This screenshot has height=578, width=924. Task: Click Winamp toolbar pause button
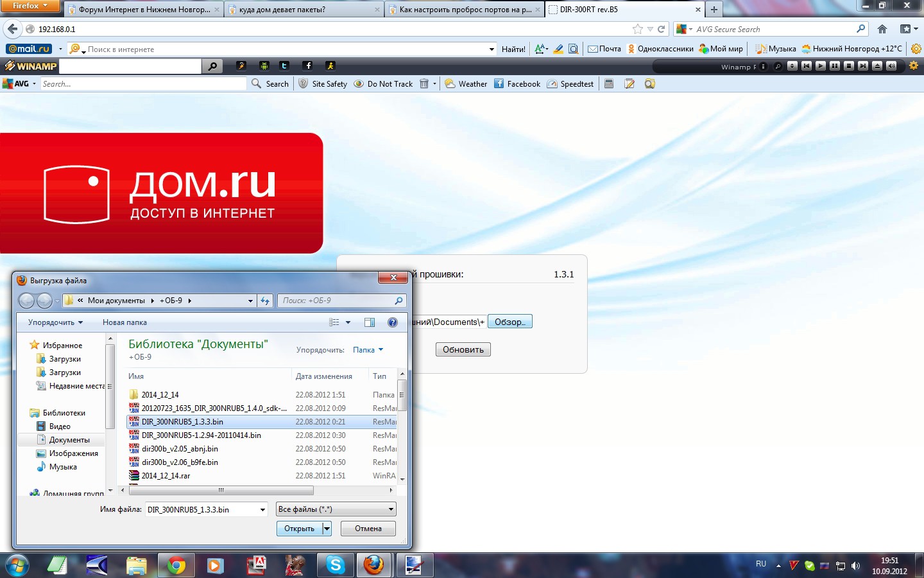click(834, 66)
